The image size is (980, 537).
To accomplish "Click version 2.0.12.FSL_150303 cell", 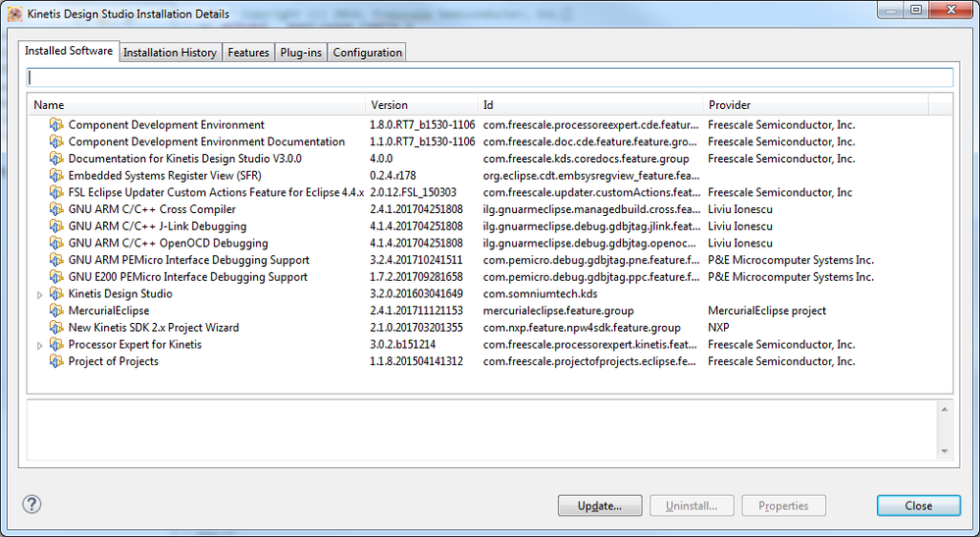I will (413, 192).
